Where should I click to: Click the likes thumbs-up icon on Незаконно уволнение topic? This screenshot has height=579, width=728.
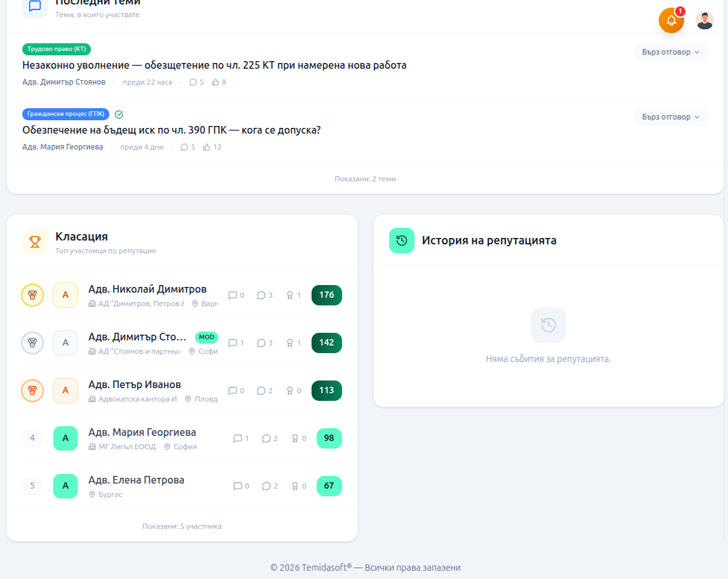pyautogui.click(x=216, y=82)
